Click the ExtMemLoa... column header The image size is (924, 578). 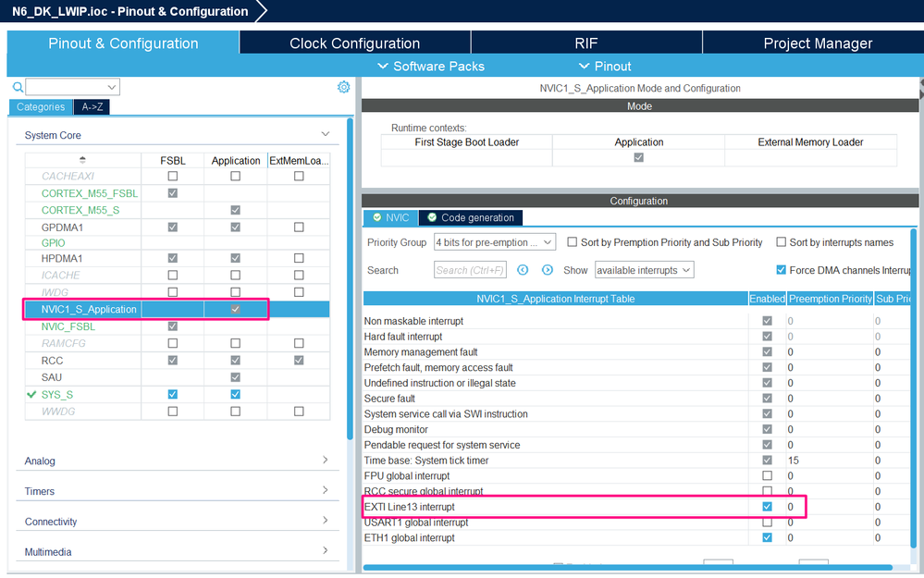pos(299,160)
